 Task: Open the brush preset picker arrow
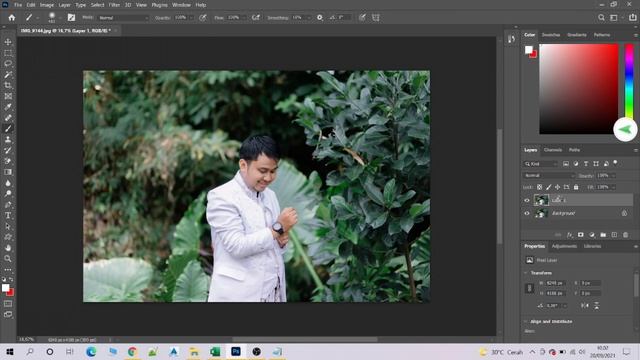(60, 18)
